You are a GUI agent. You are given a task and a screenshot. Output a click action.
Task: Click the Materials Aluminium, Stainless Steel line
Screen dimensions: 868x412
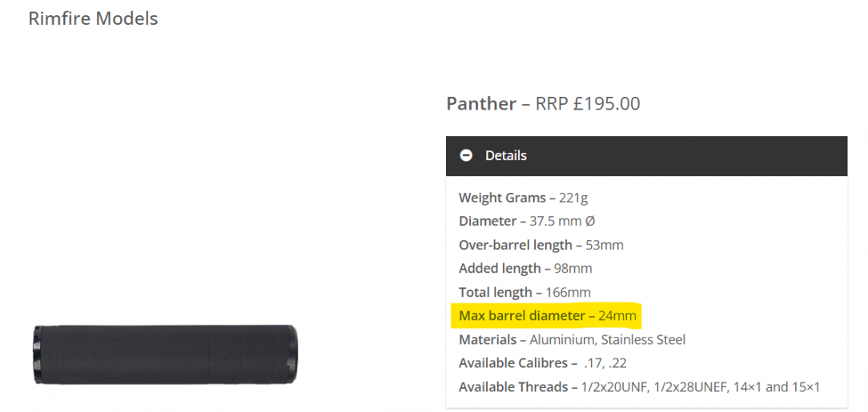point(572,339)
